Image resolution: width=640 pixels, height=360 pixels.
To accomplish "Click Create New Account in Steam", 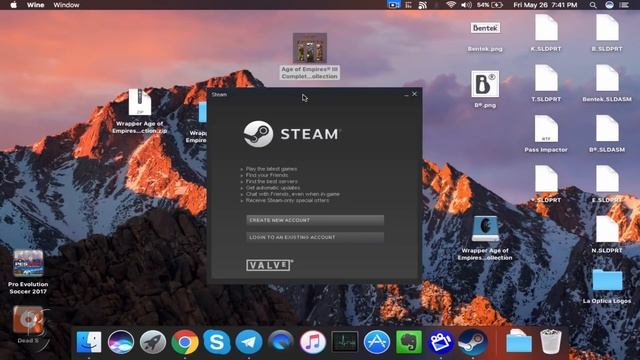I will [x=315, y=220].
